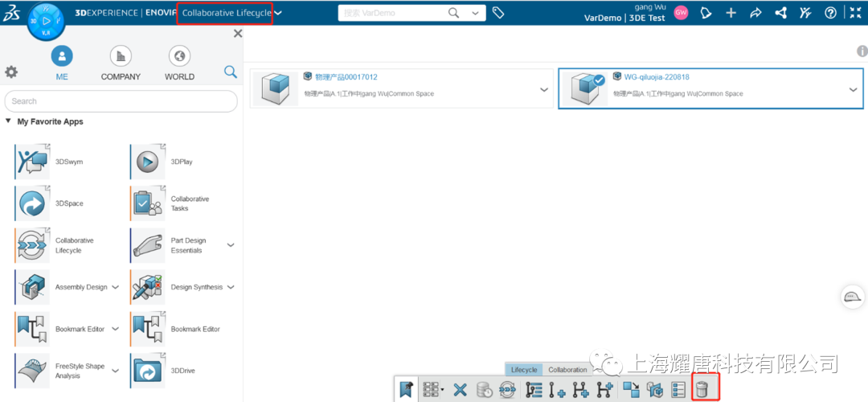Click the collapse view arrows icon
This screenshot has width=868, height=402.
pyautogui.click(x=855, y=13)
